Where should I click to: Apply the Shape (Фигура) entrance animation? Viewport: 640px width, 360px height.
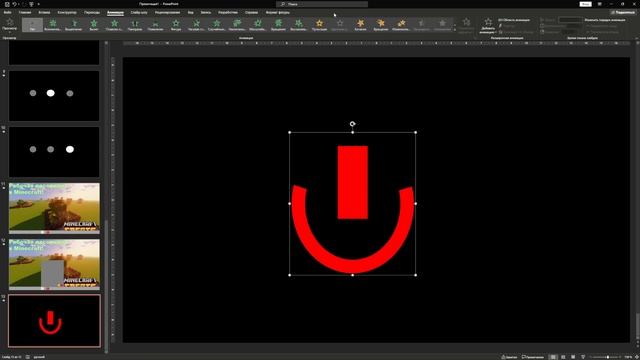176,25
